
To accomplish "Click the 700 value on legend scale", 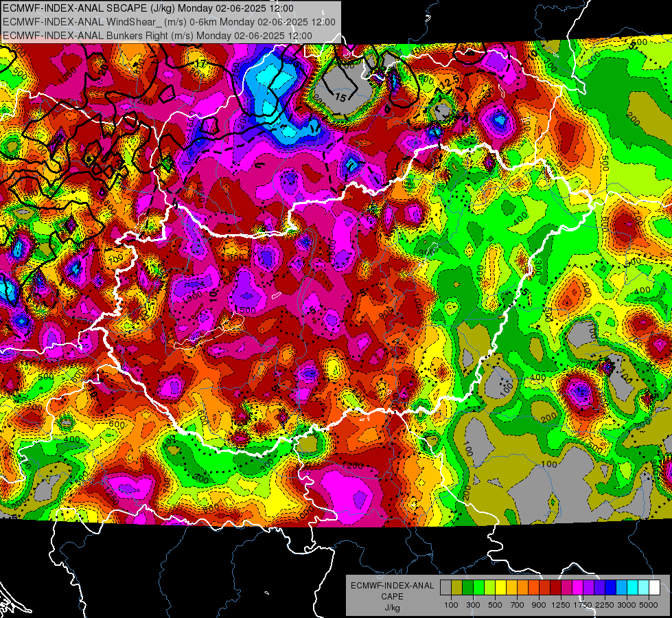I will pyautogui.click(x=518, y=605).
